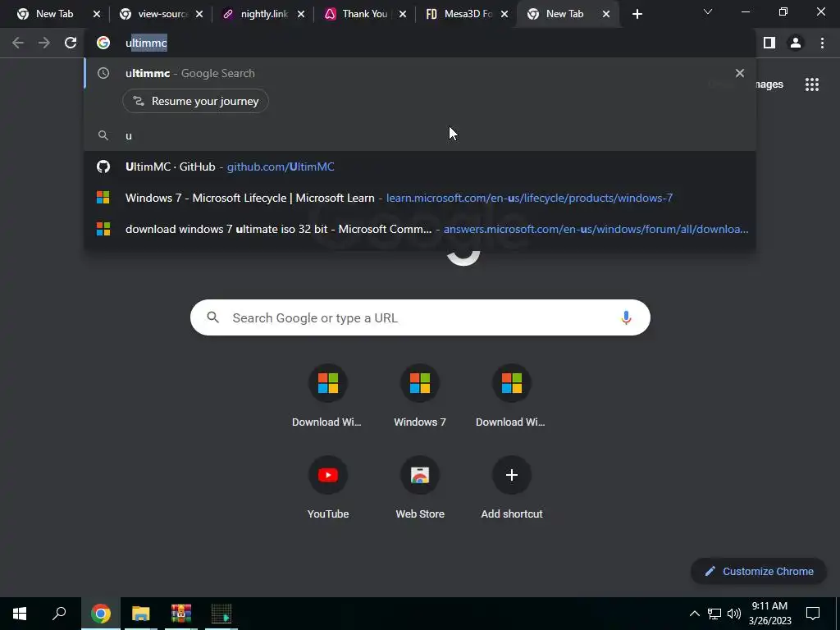840x630 pixels.
Task: Open File Explorer from the taskbar
Action: tap(141, 614)
